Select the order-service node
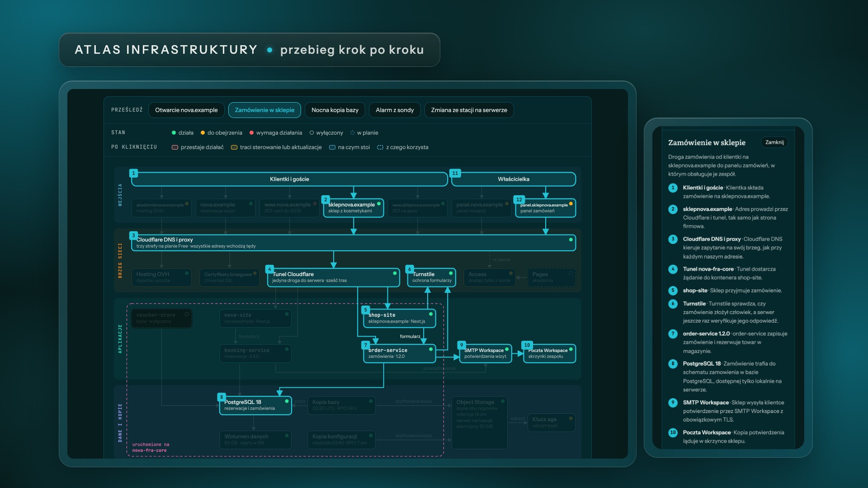This screenshot has height=488, width=868. 399,353
